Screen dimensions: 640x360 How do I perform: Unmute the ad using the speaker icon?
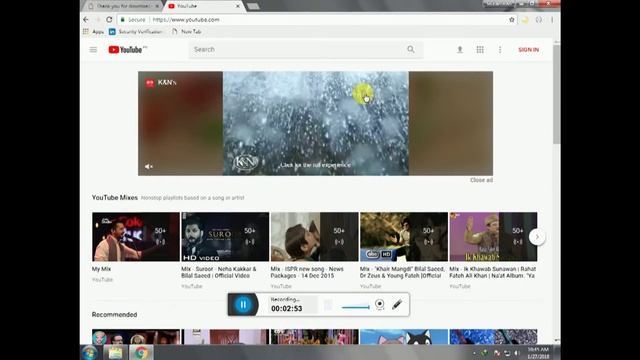click(149, 167)
